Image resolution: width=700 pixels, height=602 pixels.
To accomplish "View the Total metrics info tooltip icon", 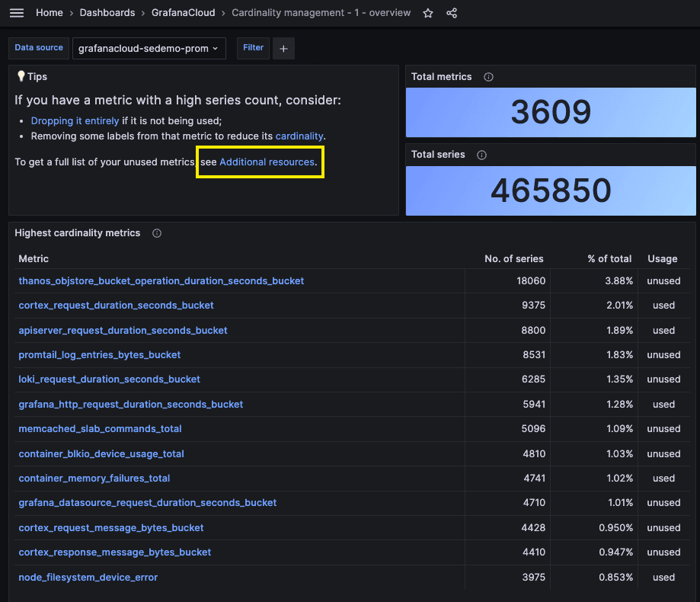I will coord(488,76).
